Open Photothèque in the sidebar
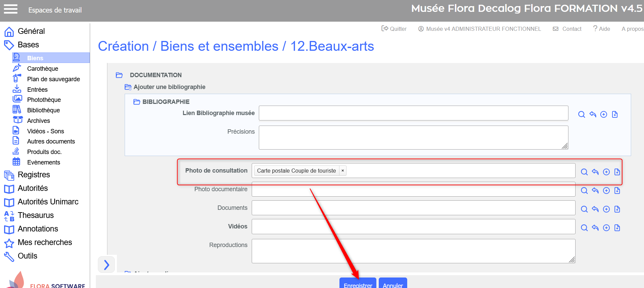This screenshot has height=288, width=644. [44, 100]
